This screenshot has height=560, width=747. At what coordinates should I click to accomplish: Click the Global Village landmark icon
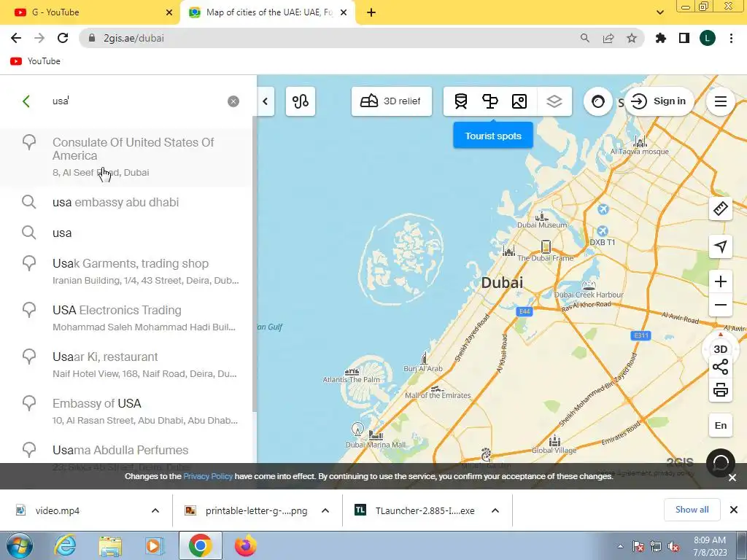click(554, 441)
